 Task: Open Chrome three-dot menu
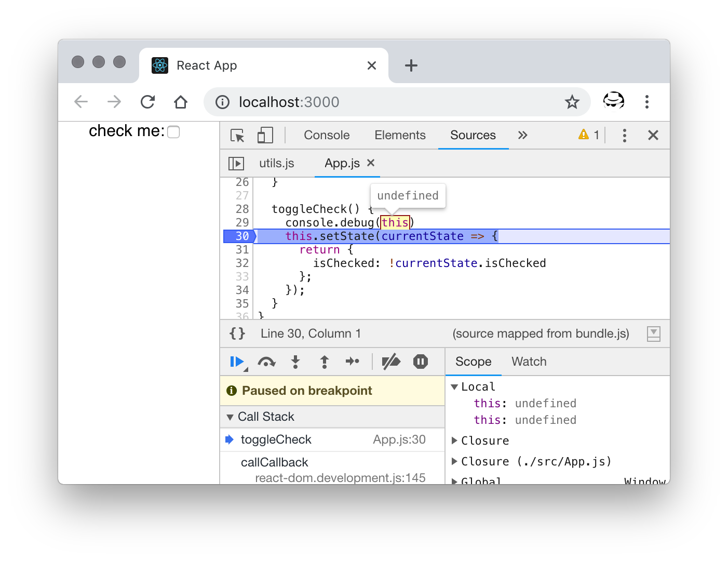tap(647, 102)
